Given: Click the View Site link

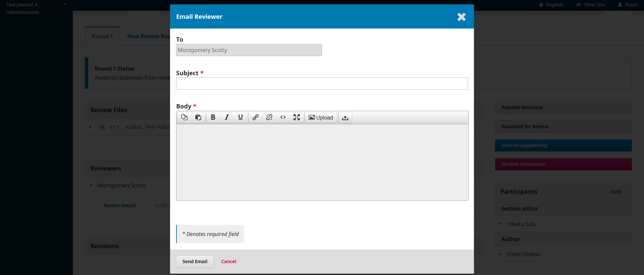Looking at the screenshot, I should (x=591, y=5).
